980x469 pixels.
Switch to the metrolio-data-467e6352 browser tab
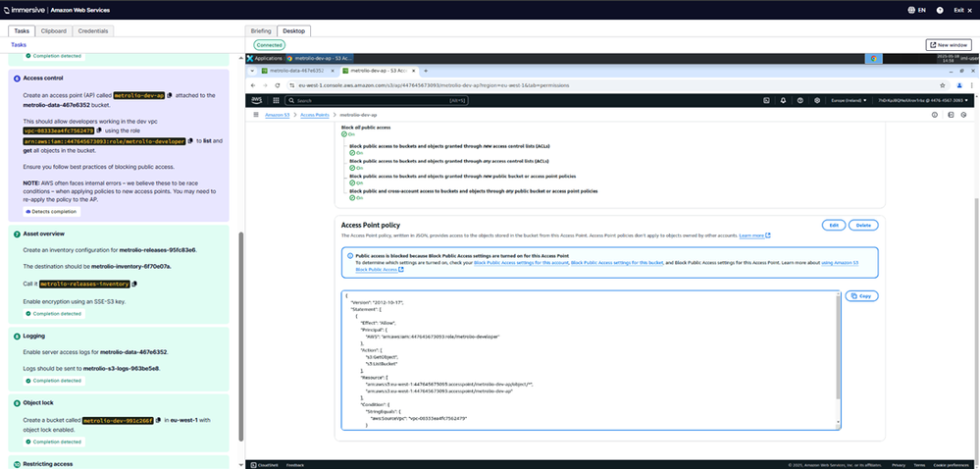point(296,71)
